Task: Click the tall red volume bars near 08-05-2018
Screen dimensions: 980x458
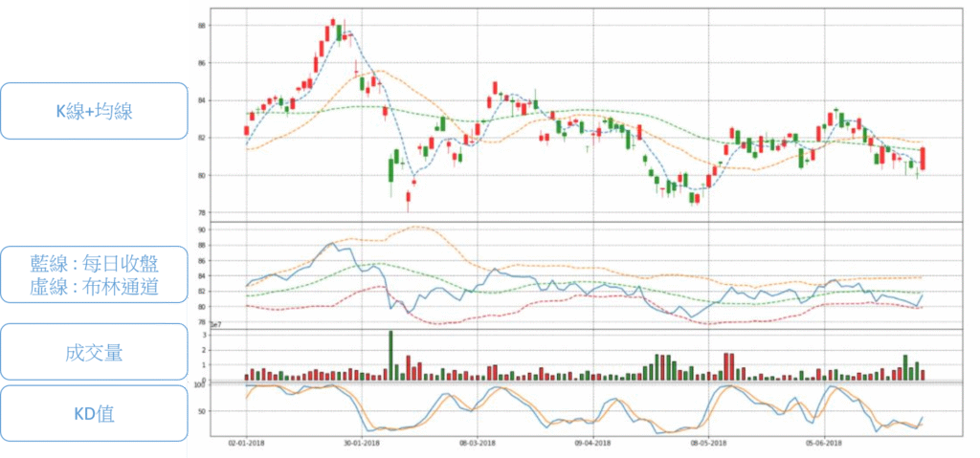Action: click(x=728, y=367)
